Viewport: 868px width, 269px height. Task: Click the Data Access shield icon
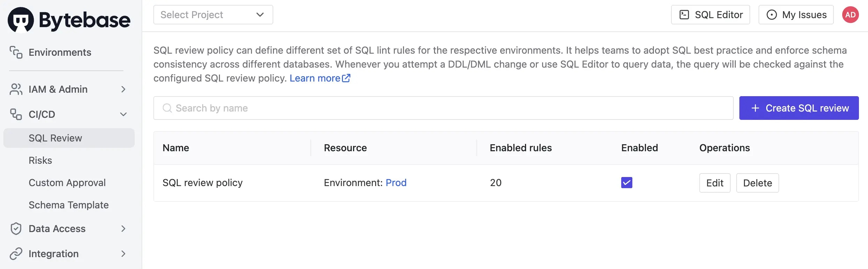[x=16, y=229]
